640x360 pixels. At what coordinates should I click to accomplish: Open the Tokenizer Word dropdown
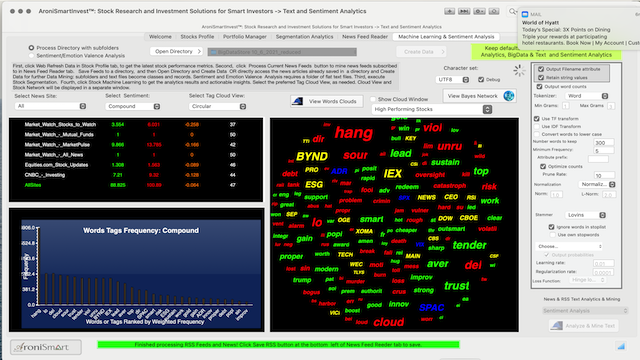[x=587, y=96]
